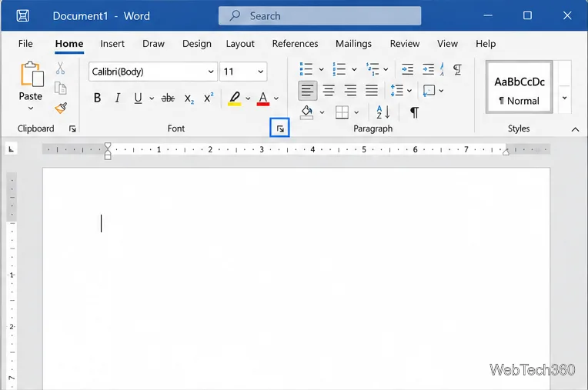Image resolution: width=588 pixels, height=390 pixels.
Task: Click the Increase Indent icon
Action: pyautogui.click(x=428, y=69)
